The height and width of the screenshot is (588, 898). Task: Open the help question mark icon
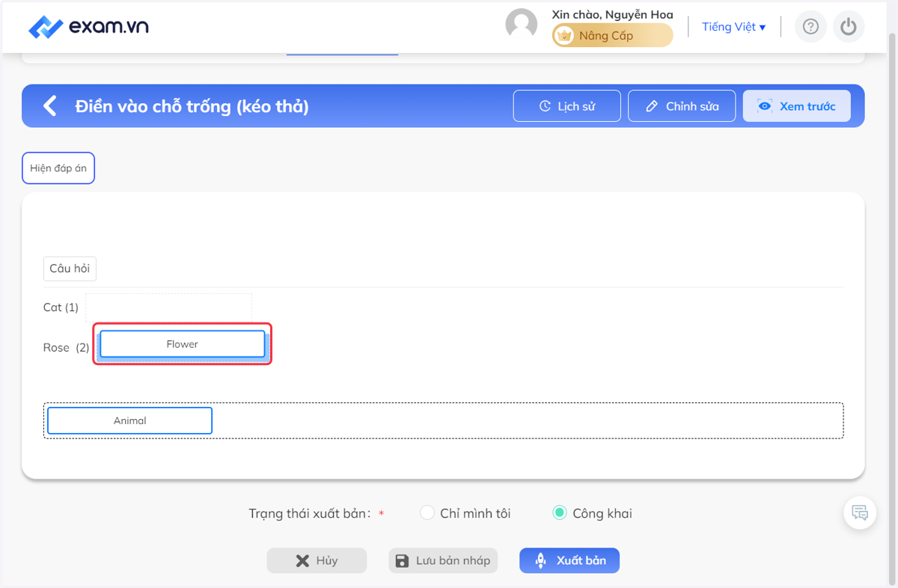coord(810,27)
